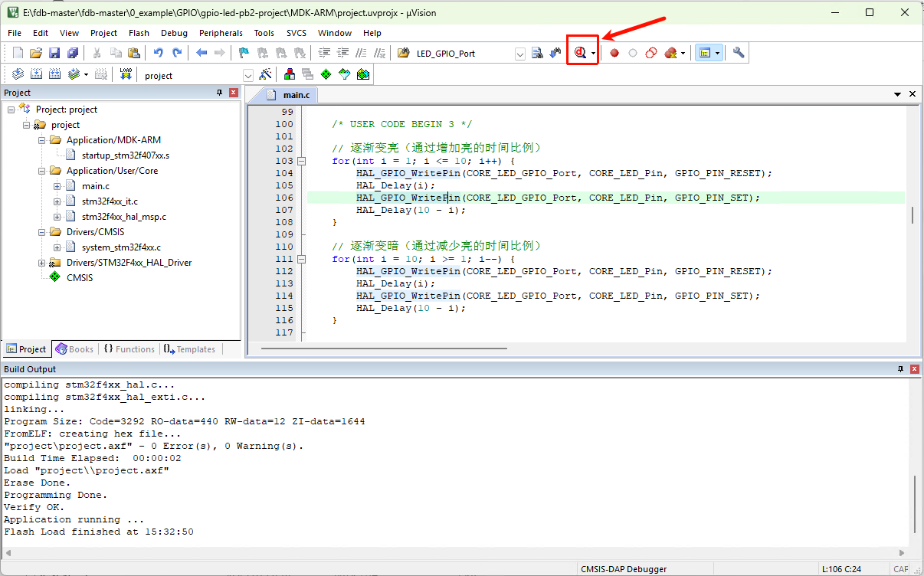Image resolution: width=924 pixels, height=576 pixels.
Task: Select startup_stm32f407xx.s file in tree
Action: point(125,155)
